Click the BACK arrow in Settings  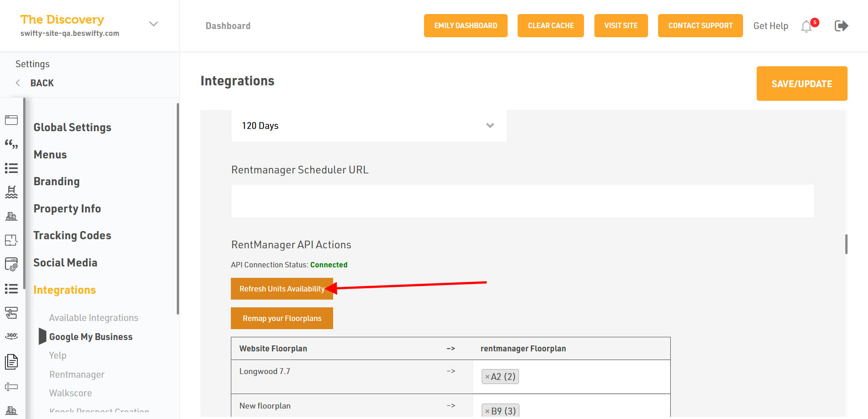18,83
